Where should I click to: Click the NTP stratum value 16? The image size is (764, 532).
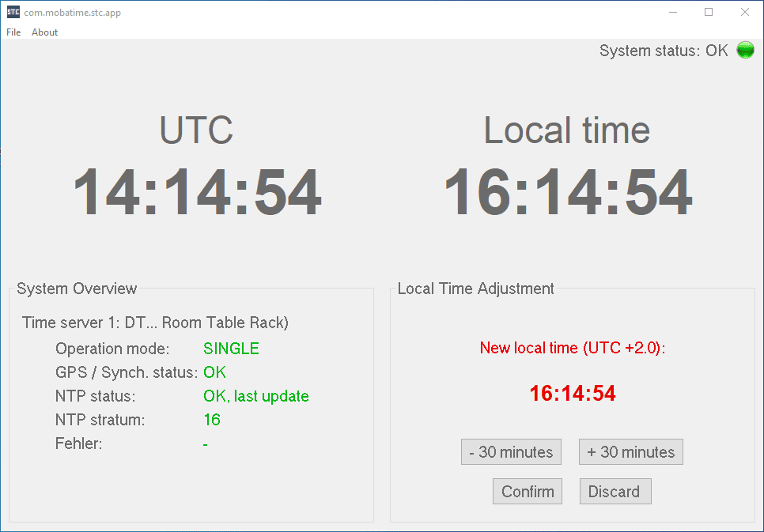click(212, 420)
